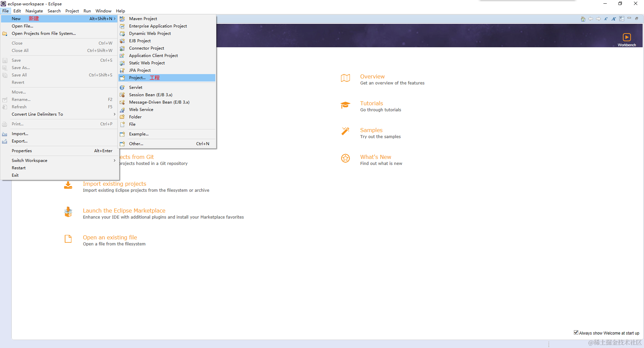Open the Project menu in the menu bar
This screenshot has width=644, height=348.
[72, 11]
